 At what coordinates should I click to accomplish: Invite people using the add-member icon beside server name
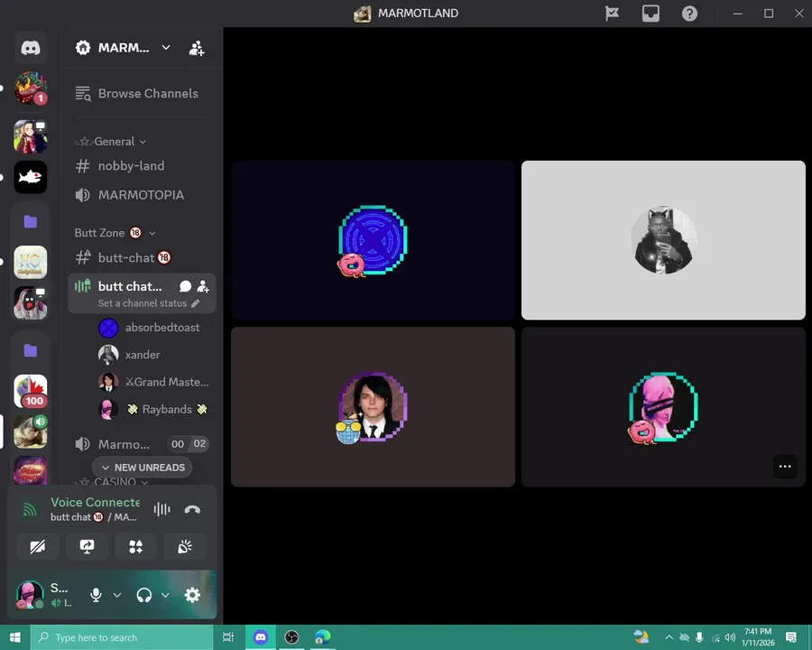tap(197, 48)
